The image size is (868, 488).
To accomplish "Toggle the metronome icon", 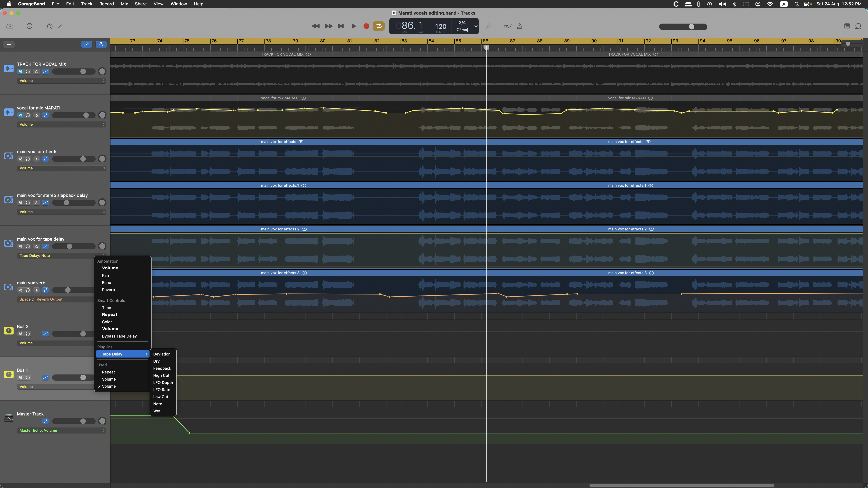I will pyautogui.click(x=520, y=26).
